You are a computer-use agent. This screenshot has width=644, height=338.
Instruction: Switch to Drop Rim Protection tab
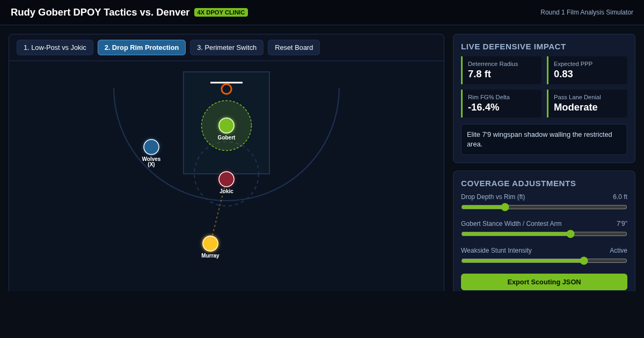(x=142, y=47)
